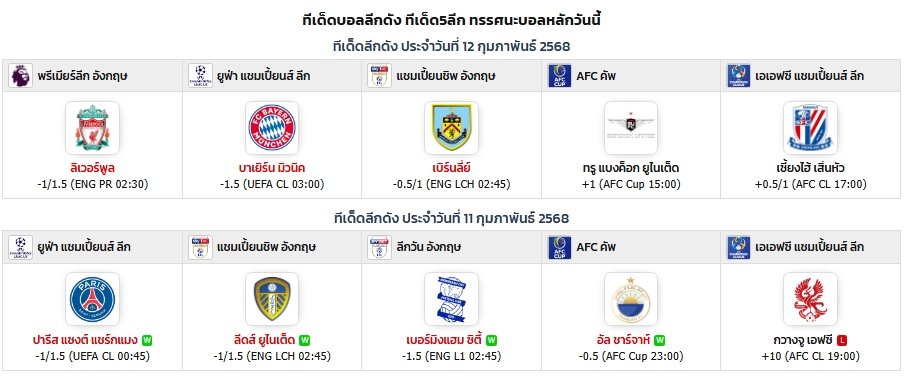
Task: Click the บาเยิร์น มิวนิค team name
Action: pyautogui.click(x=272, y=169)
